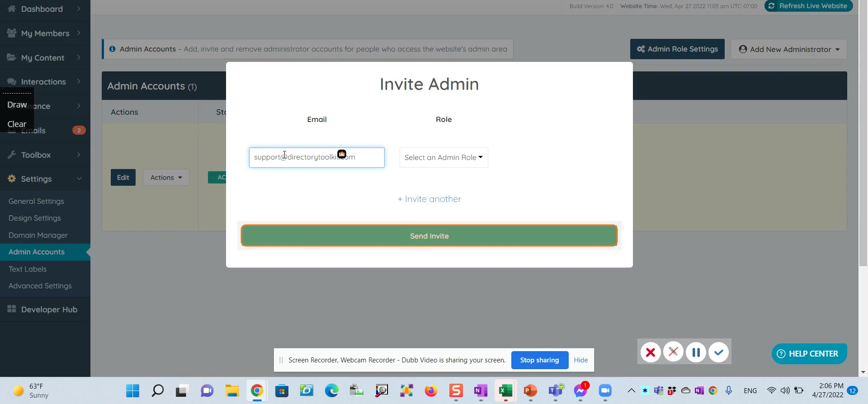Click the Invite another link
868x404 pixels.
429,199
